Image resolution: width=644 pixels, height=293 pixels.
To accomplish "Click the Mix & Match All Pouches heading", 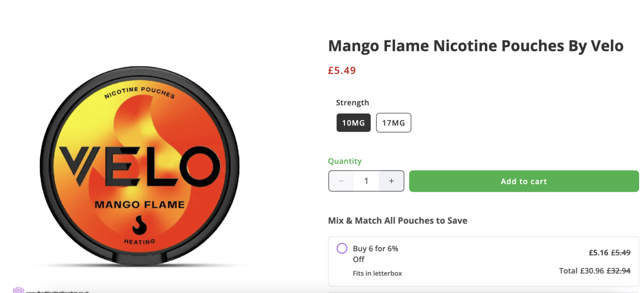I will (397, 221).
